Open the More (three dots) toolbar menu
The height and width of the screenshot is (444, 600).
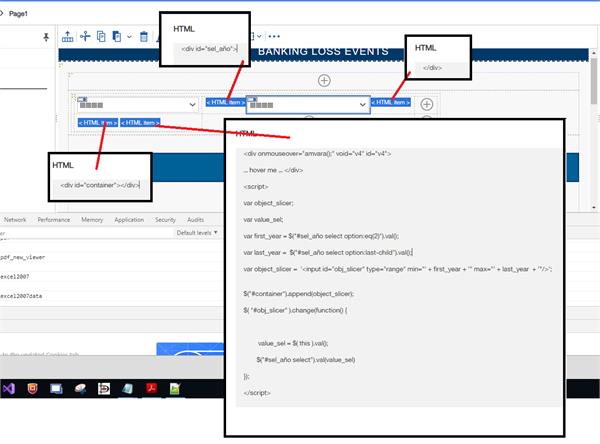click(274, 36)
